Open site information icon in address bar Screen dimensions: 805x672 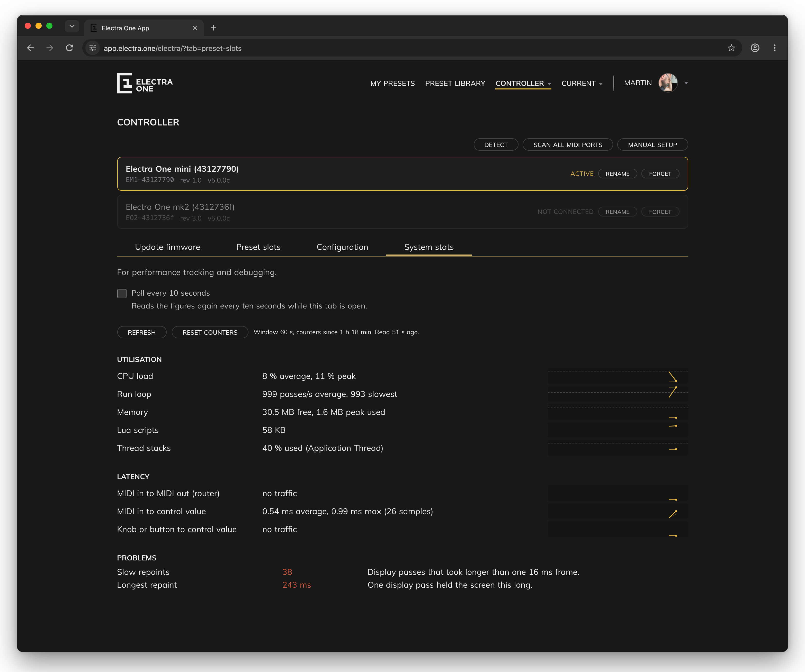click(93, 48)
